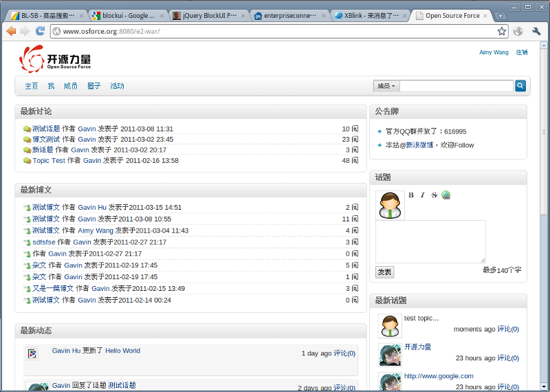Open 成员 navigation item
This screenshot has width=550, height=392.
tap(71, 86)
